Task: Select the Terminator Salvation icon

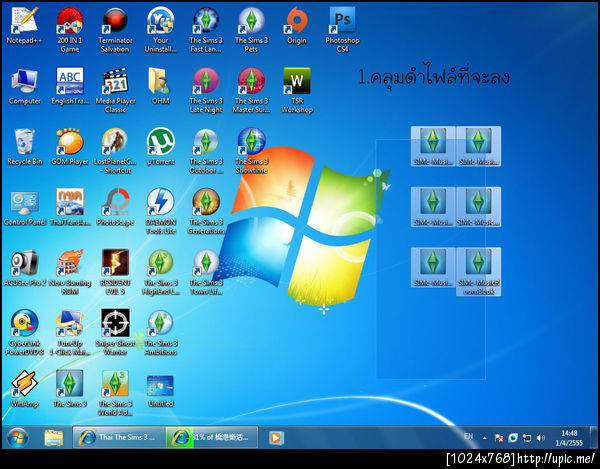Action: pyautogui.click(x=115, y=30)
